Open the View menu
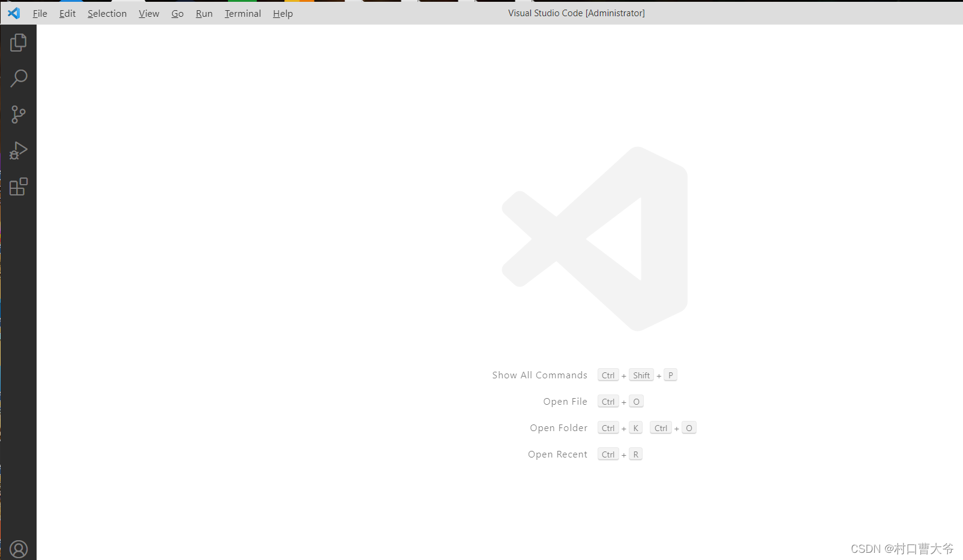963x560 pixels. [x=149, y=13]
